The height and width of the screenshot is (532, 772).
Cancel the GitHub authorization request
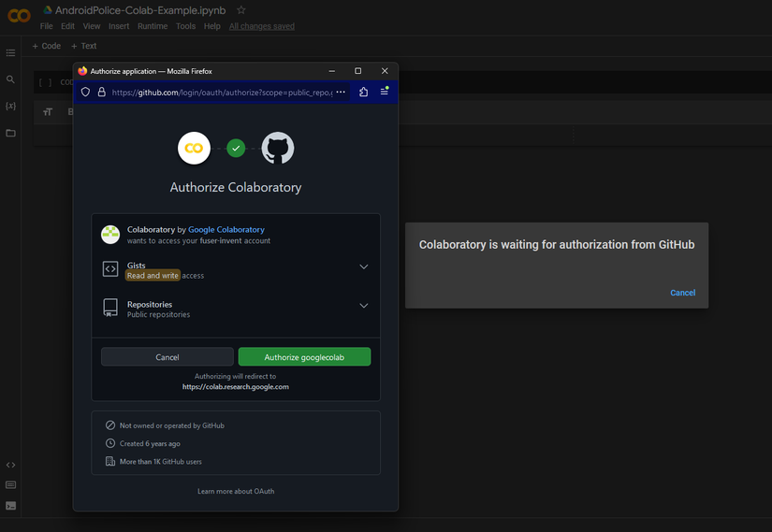tap(168, 357)
